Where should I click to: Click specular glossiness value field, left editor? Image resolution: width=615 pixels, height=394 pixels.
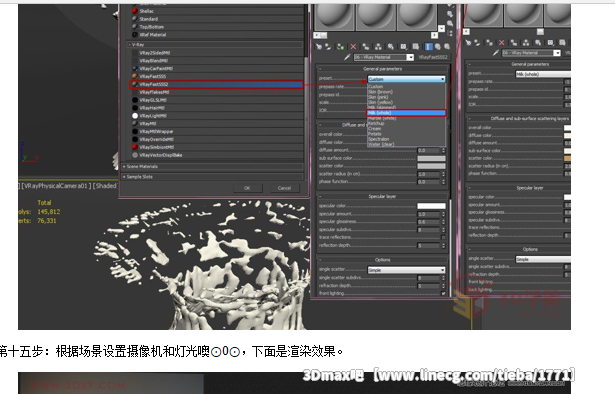(x=428, y=222)
